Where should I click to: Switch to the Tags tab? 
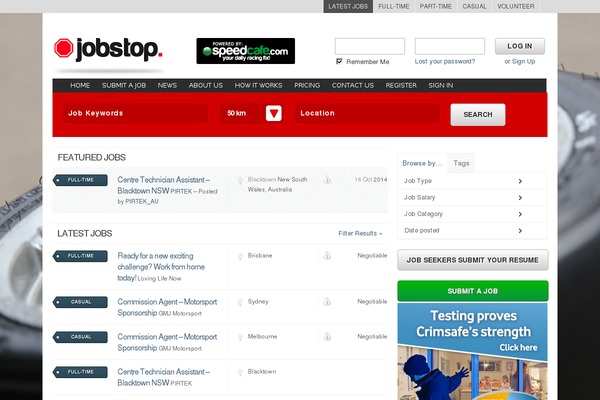(x=461, y=162)
